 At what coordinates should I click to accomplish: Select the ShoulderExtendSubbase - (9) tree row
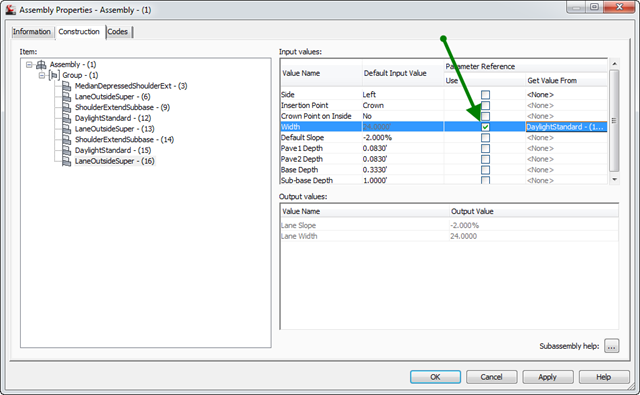tap(122, 107)
